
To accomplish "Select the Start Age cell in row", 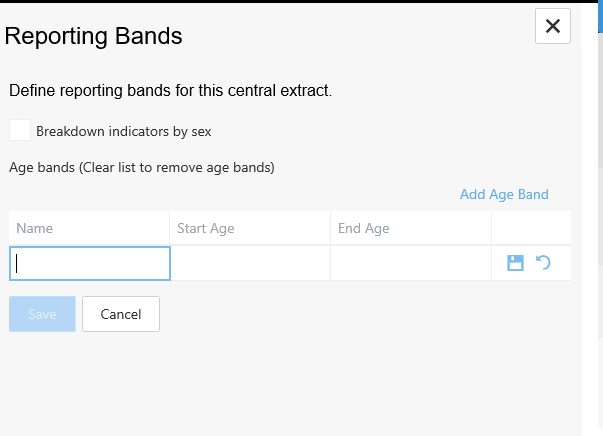I will coord(250,263).
